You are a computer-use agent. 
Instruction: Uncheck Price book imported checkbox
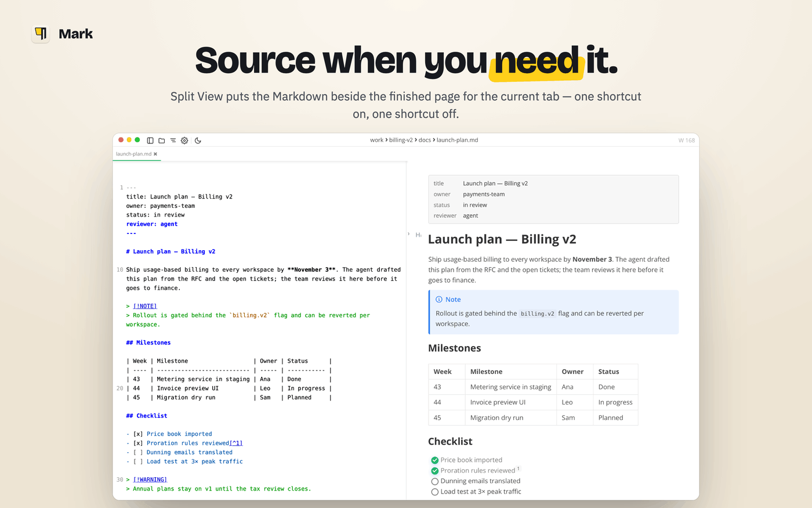pyautogui.click(x=434, y=460)
